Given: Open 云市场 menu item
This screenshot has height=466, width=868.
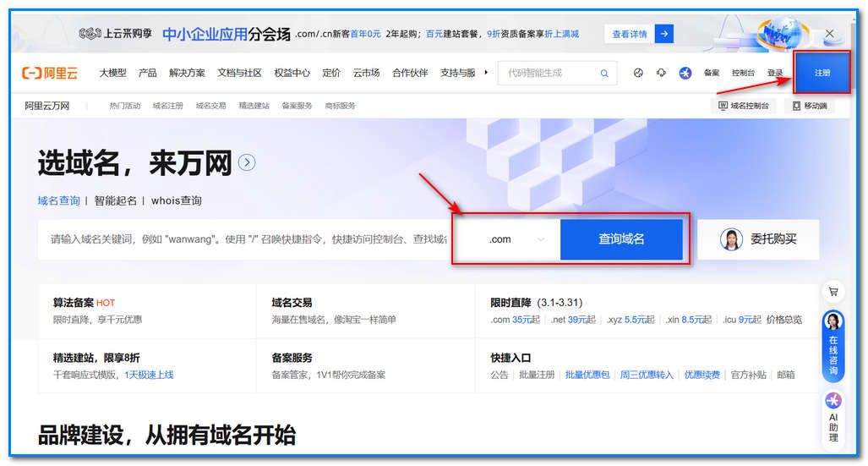Looking at the screenshot, I should (367, 73).
